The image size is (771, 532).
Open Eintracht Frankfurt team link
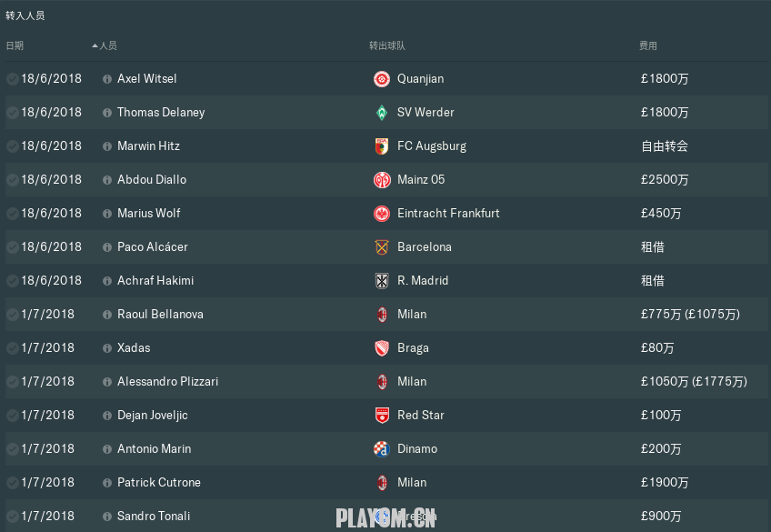click(x=448, y=214)
